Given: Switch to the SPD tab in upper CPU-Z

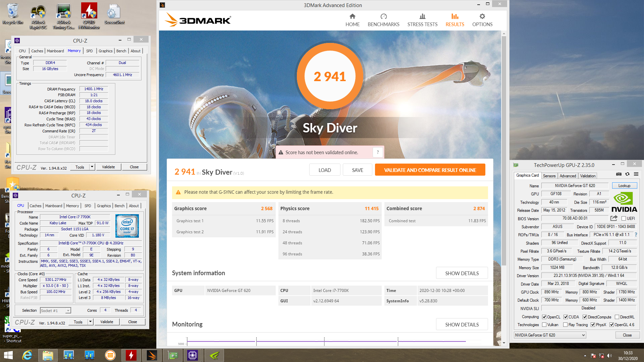Looking at the screenshot, I should pyautogui.click(x=90, y=51).
